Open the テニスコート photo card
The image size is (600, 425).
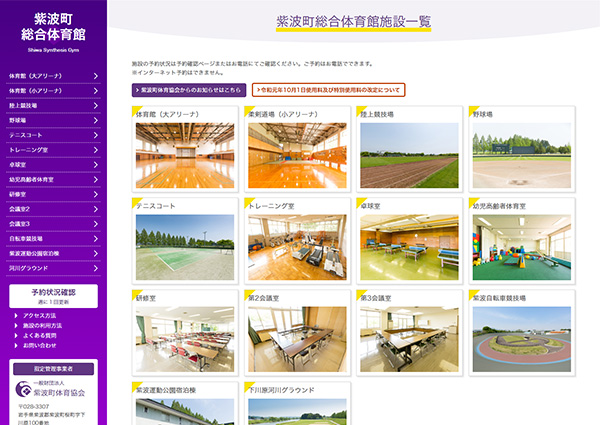(185, 241)
